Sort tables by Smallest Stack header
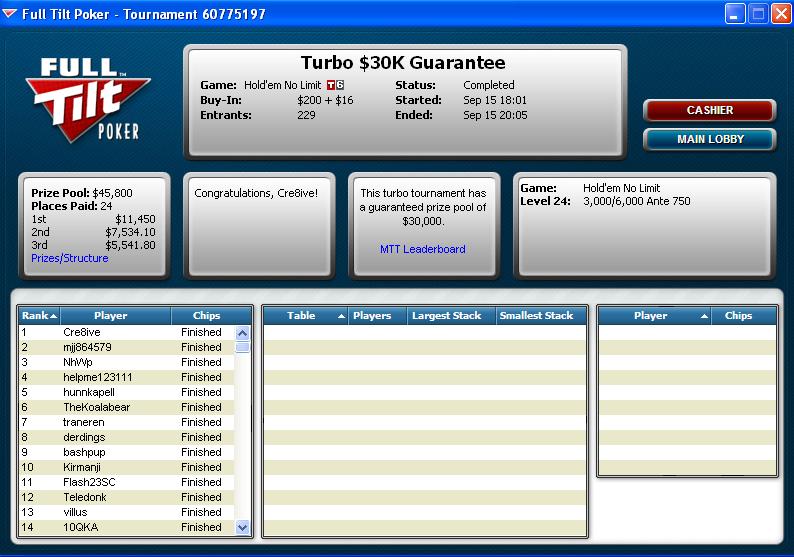Screen dimensions: 794x557 pyautogui.click(x=541, y=315)
